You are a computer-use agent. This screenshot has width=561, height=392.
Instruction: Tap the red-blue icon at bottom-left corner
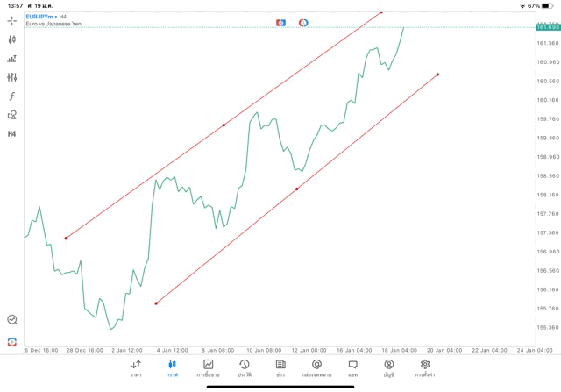coord(12,340)
